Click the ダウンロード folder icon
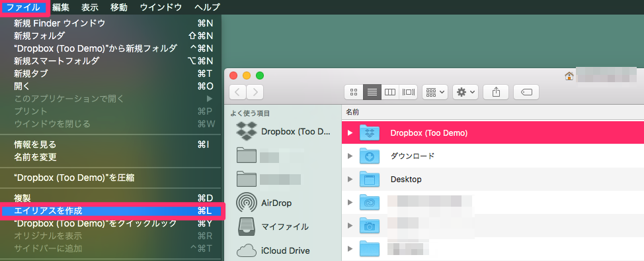This screenshot has width=644, height=261. coord(370,156)
